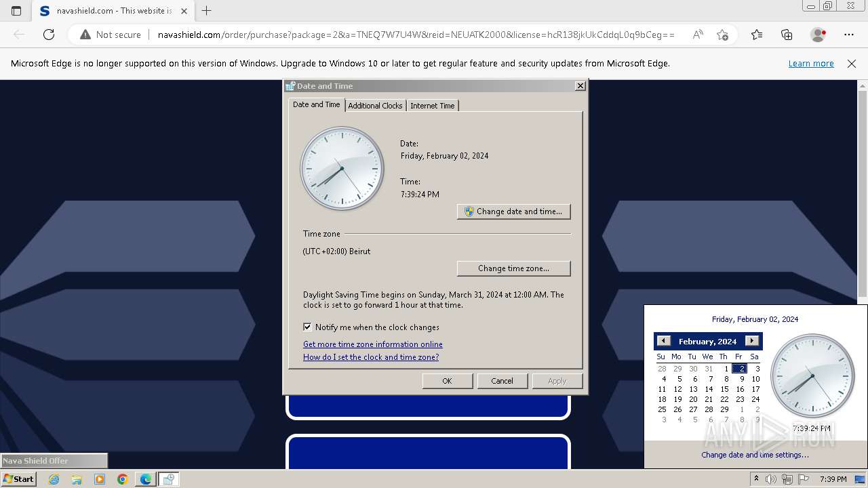868x488 pixels.
Task: Show hidden system tray icons
Action: [756, 479]
